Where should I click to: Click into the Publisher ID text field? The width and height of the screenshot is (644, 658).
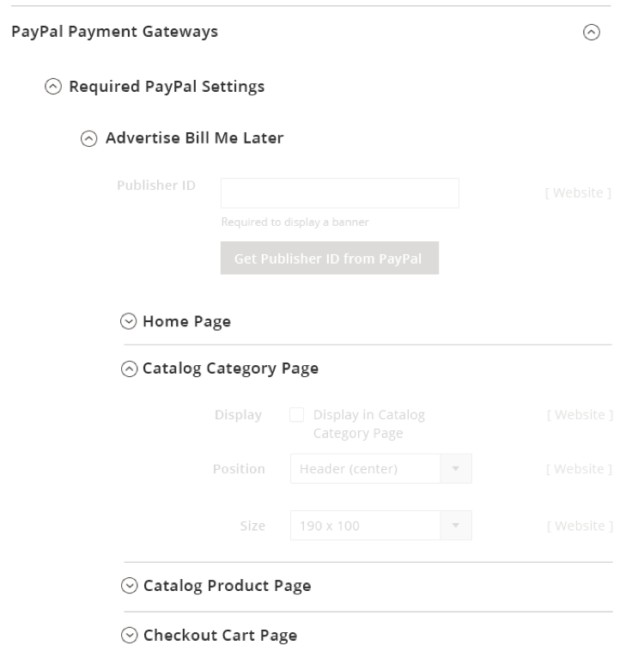[x=339, y=193]
